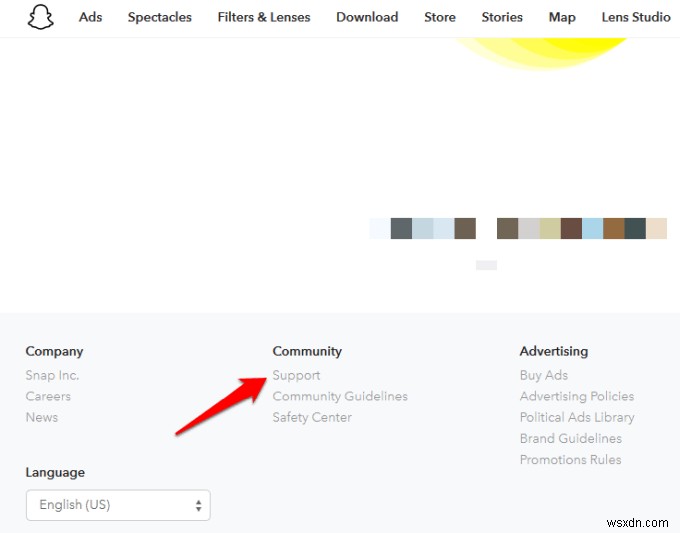Screen dimensions: 680x533
Task: Select Download in top navigation
Action: [x=367, y=17]
